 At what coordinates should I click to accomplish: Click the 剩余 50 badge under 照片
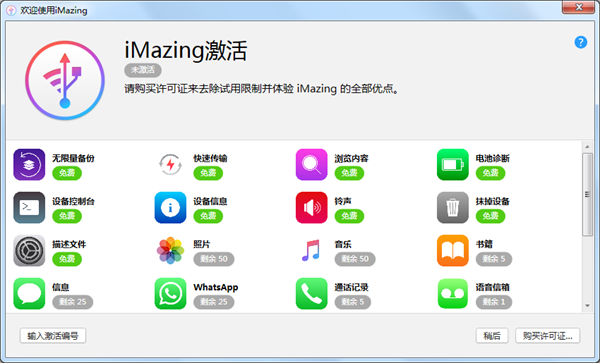pos(214,259)
